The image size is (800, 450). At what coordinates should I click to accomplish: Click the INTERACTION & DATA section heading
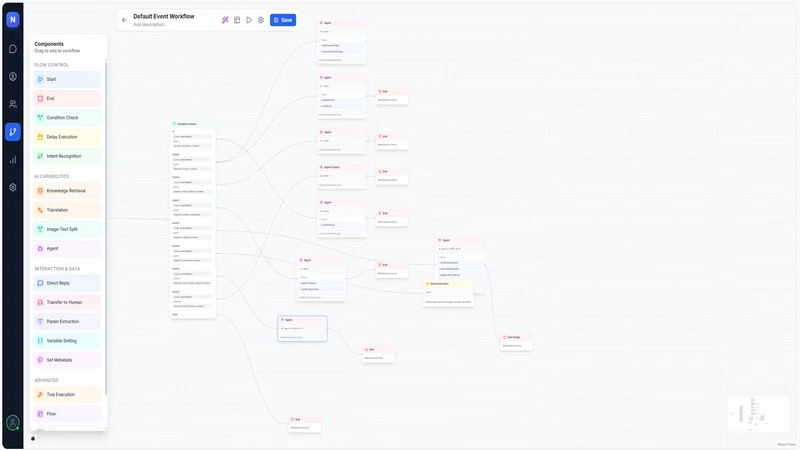pos(57,268)
